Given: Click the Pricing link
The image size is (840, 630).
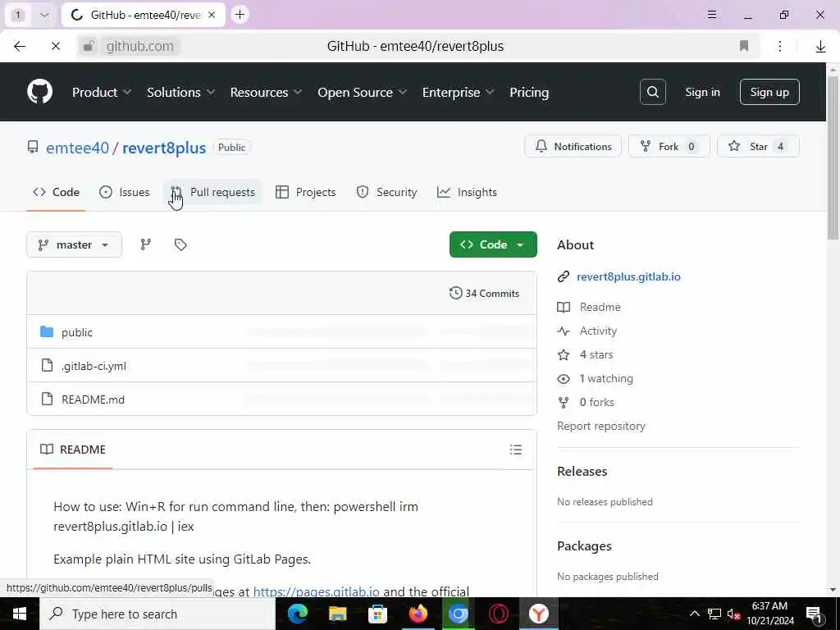Looking at the screenshot, I should (529, 92).
